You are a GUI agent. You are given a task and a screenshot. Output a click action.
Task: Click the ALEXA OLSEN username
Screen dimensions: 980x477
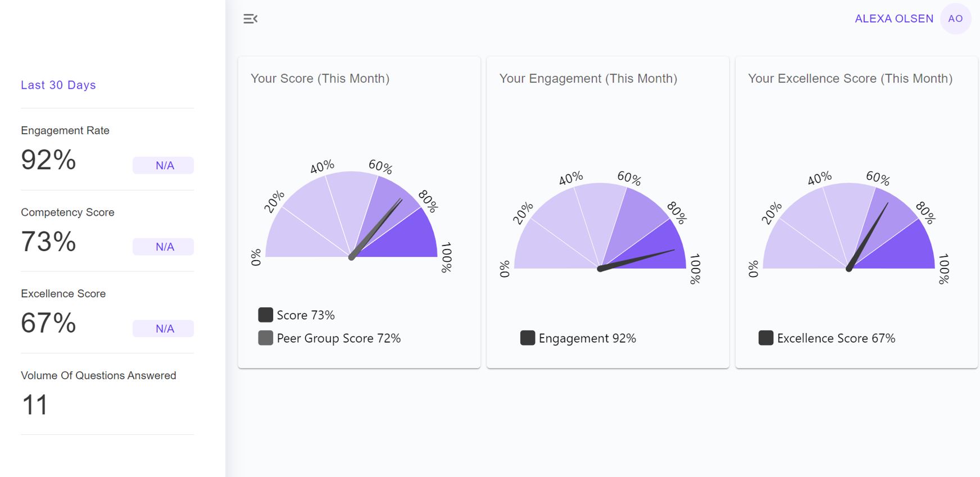[x=893, y=19]
